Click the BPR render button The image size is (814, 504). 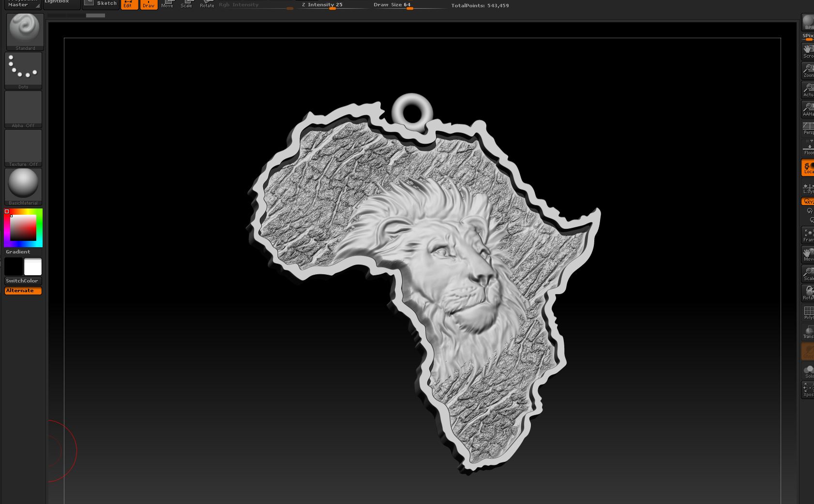click(808, 22)
